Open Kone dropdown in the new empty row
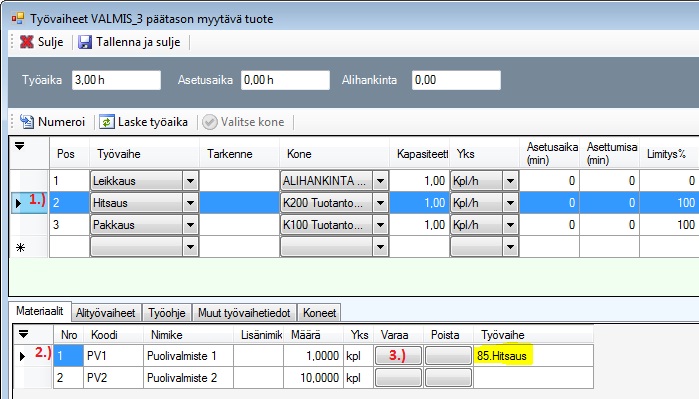 pos(380,247)
